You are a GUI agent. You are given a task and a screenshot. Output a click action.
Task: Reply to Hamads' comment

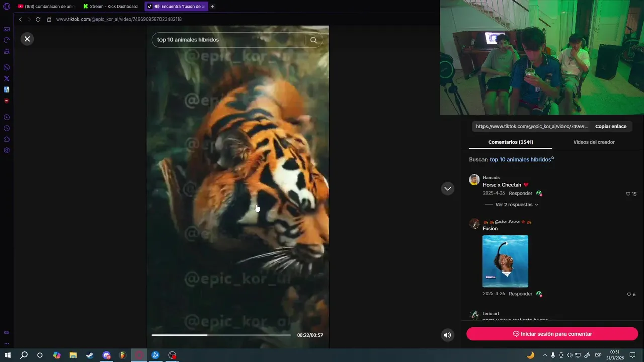coord(520,193)
